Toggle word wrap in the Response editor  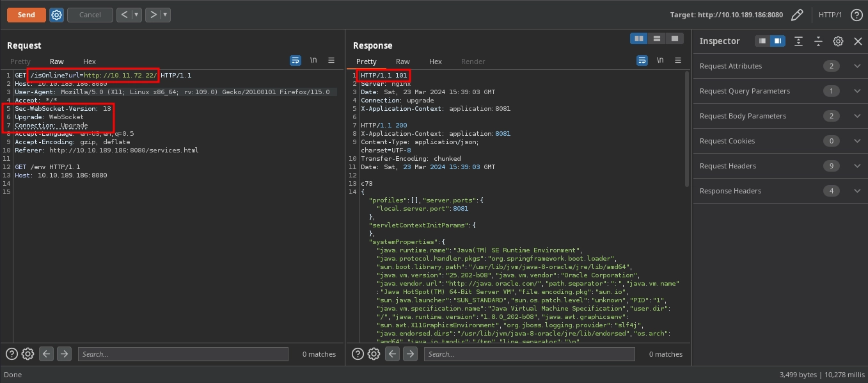pyautogui.click(x=642, y=60)
